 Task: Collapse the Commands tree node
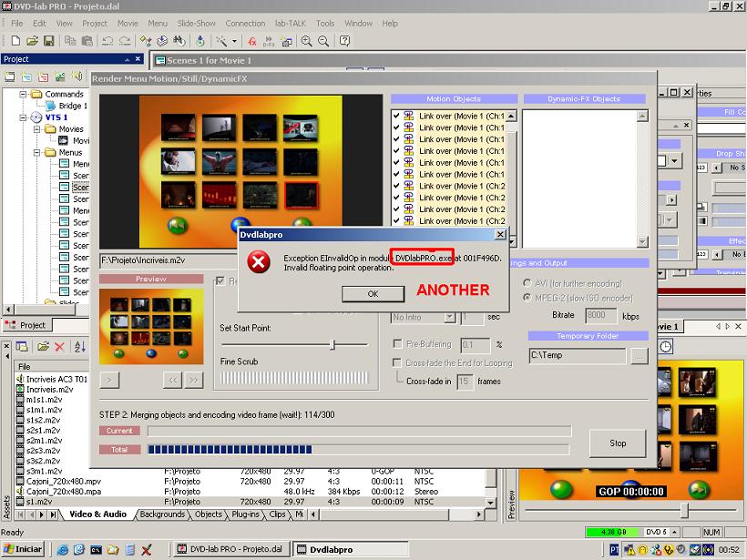[23, 95]
